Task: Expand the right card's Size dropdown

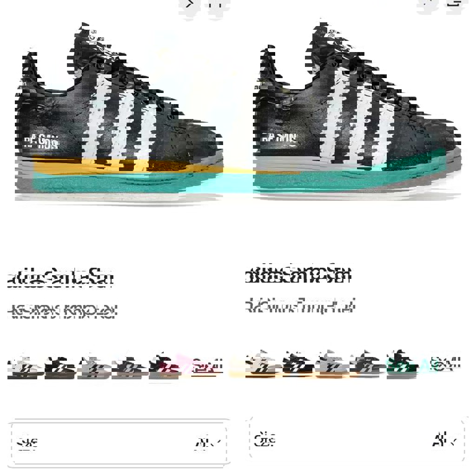Action: (357, 441)
